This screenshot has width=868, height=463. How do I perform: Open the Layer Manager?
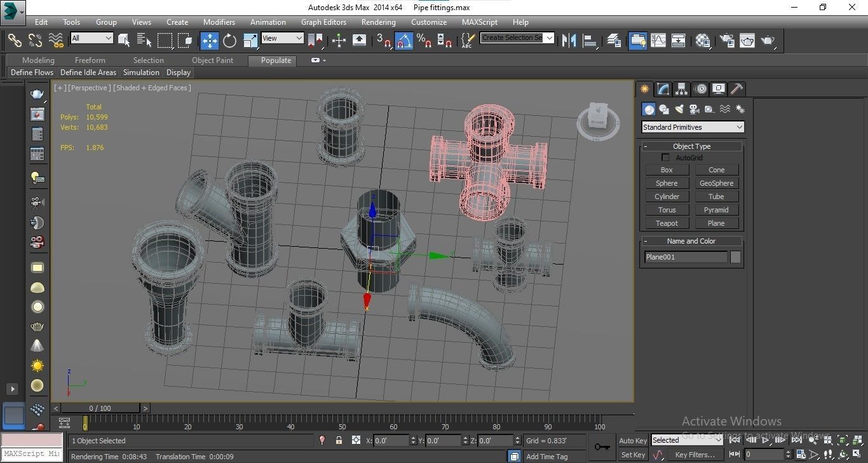[x=614, y=41]
